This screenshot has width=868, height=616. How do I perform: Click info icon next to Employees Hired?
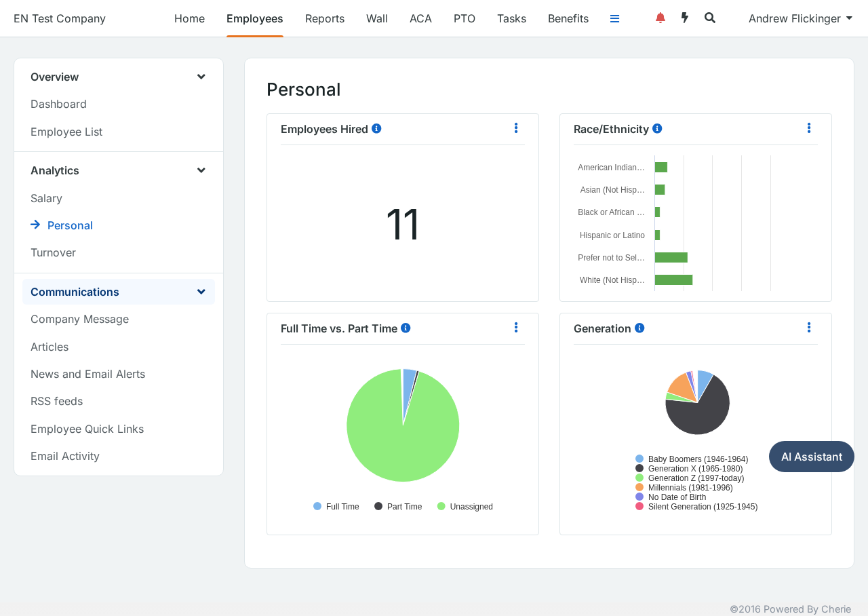pyautogui.click(x=376, y=128)
